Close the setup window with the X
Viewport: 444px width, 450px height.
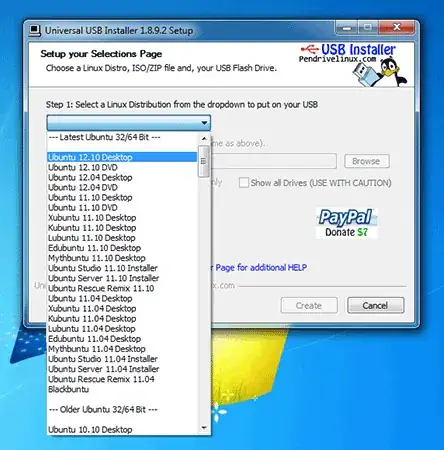tap(396, 28)
